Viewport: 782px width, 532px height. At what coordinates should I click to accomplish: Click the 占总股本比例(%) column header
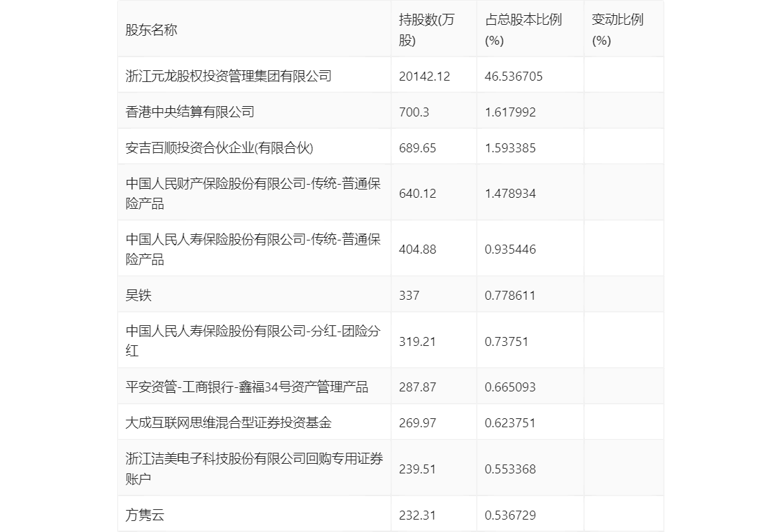[x=523, y=30]
